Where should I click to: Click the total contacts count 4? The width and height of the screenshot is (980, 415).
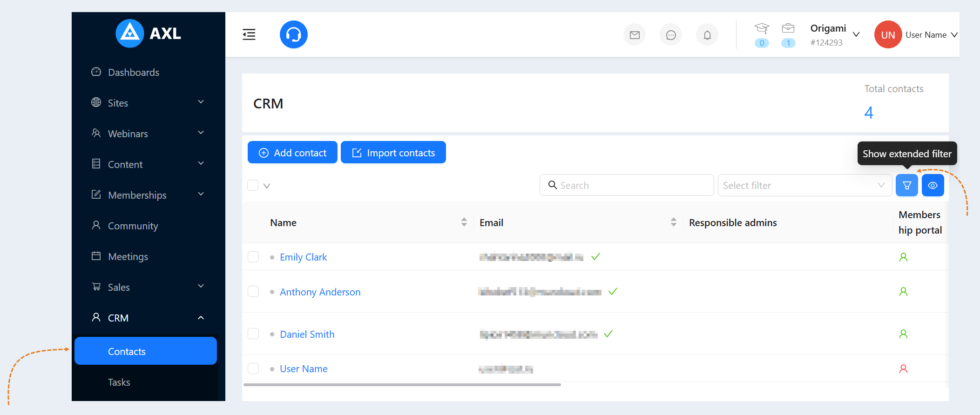coord(869,113)
